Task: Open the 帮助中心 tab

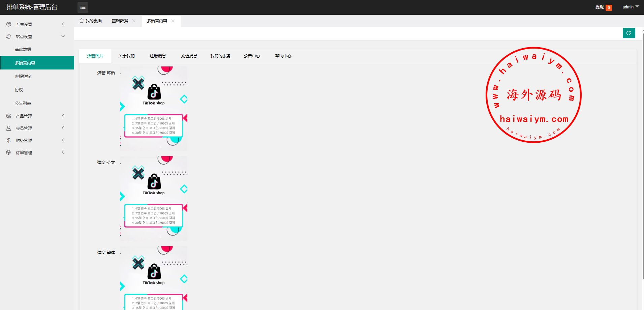Action: (283, 56)
